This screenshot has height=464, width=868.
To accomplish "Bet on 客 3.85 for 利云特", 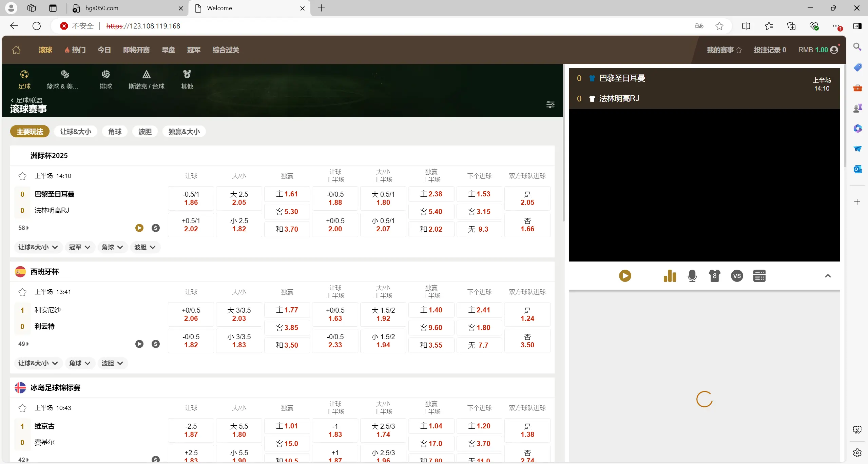I will pos(287,328).
